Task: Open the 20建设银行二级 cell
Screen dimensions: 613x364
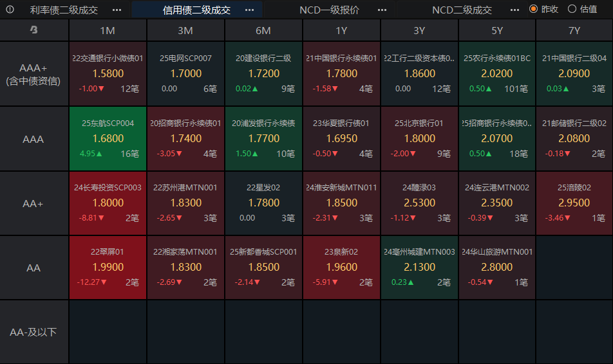Action: 263,74
